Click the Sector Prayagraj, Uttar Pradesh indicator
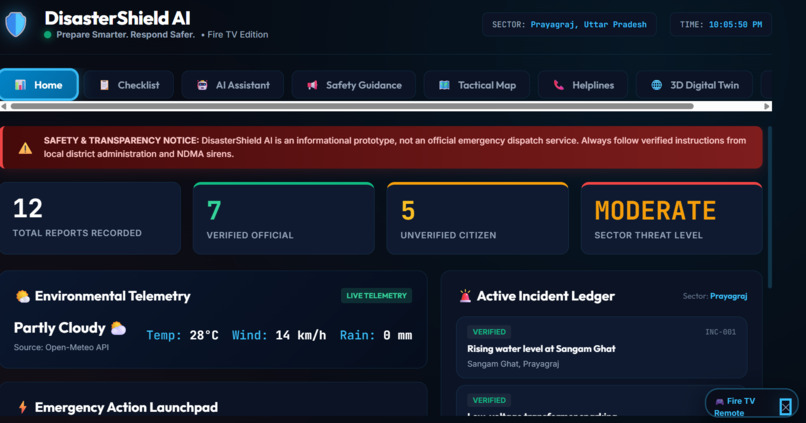The image size is (806, 423). pos(569,24)
